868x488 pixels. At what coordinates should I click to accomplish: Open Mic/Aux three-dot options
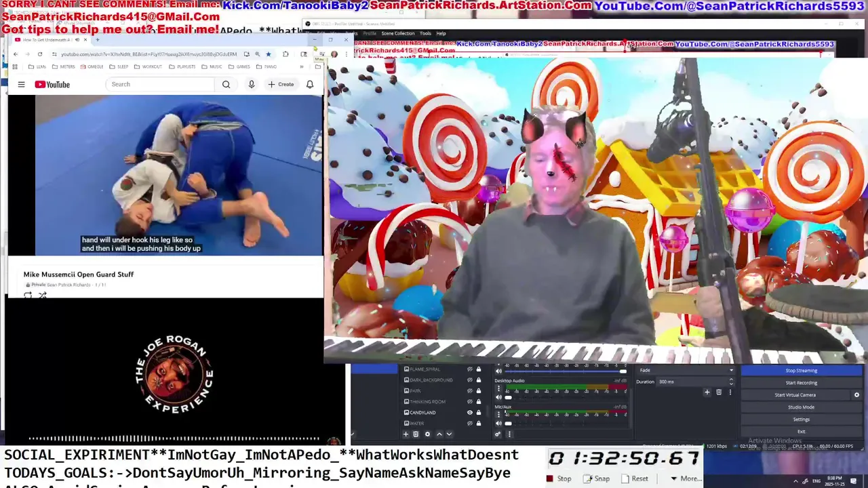[x=498, y=414]
